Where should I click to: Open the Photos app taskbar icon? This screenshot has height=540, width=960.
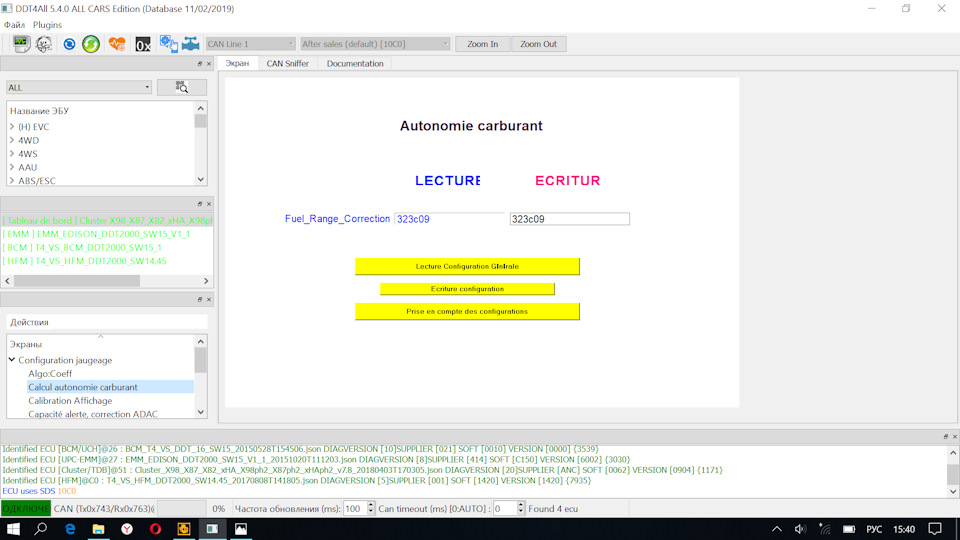pyautogui.click(x=241, y=529)
